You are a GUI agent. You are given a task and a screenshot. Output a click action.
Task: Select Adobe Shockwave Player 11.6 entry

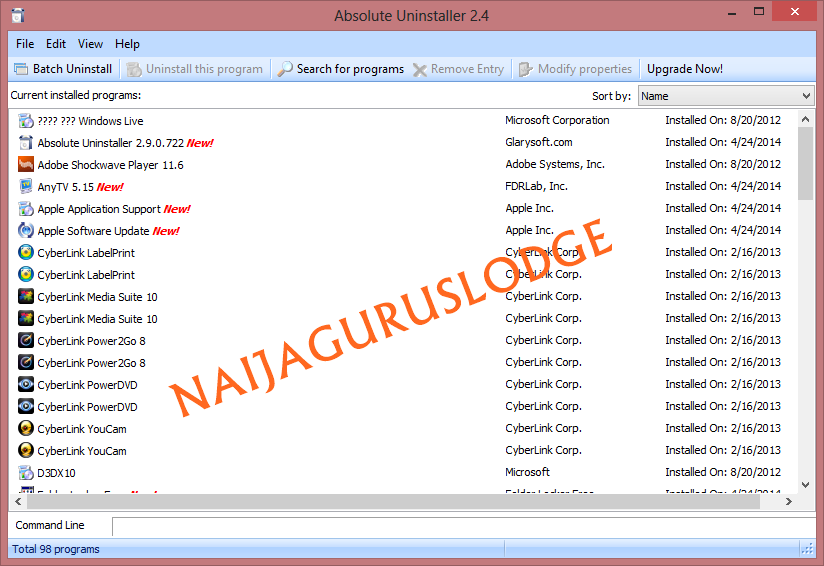coord(403,164)
